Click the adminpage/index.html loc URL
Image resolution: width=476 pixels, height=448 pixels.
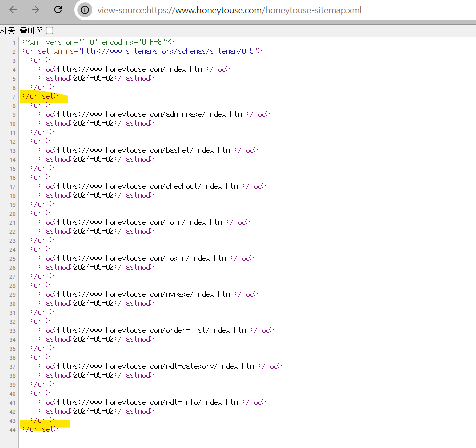151,114
